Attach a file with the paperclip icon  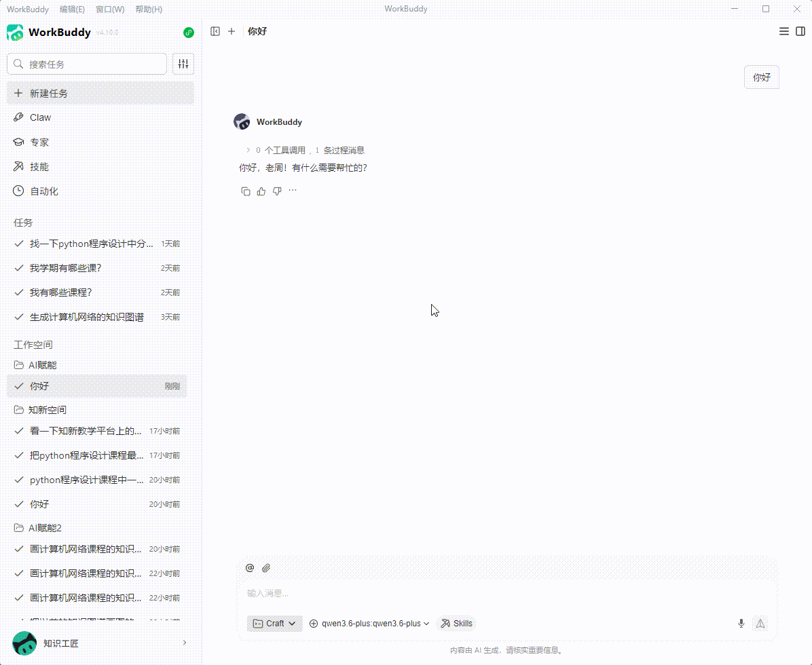[x=265, y=568]
